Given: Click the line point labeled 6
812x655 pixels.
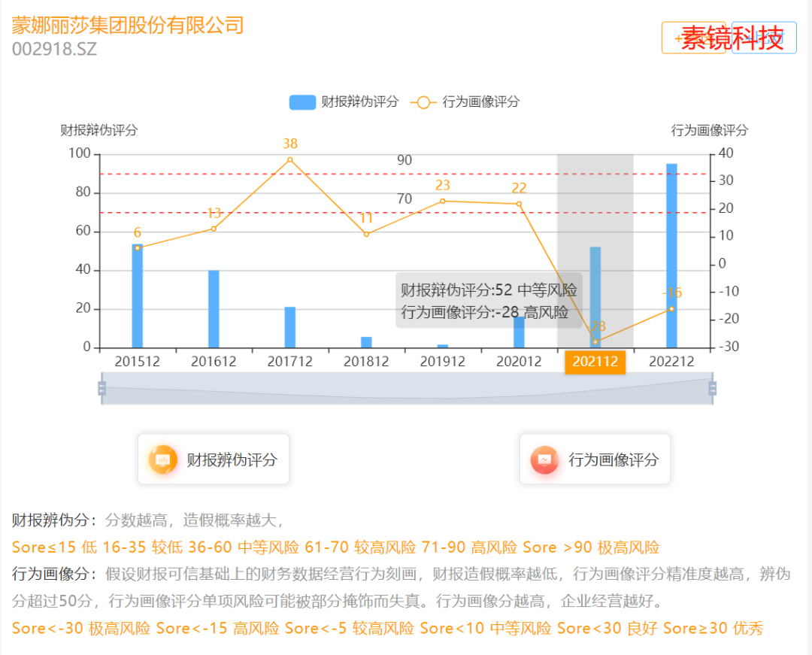Looking at the screenshot, I should pos(138,248).
